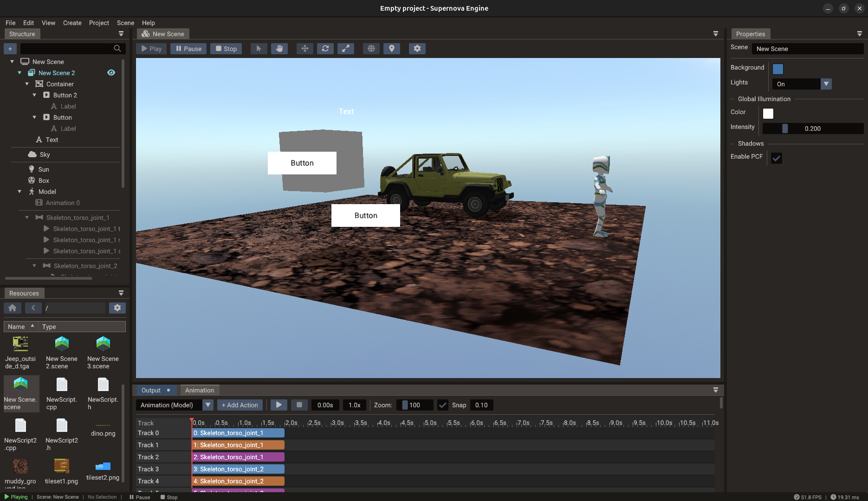Uncheck the Enable PCF shadows checkbox
Screen dimensions: 868x501
click(777, 158)
